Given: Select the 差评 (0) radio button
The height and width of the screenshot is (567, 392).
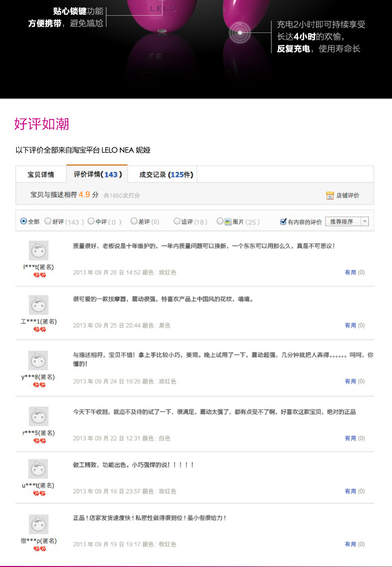Looking at the screenshot, I should [x=134, y=221].
